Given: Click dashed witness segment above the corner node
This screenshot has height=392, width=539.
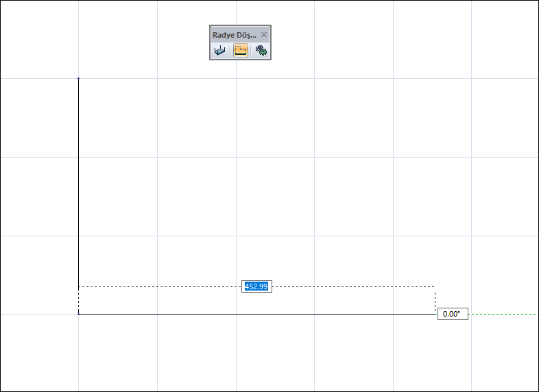Looking at the screenshot, I should pyautogui.click(x=78, y=300).
